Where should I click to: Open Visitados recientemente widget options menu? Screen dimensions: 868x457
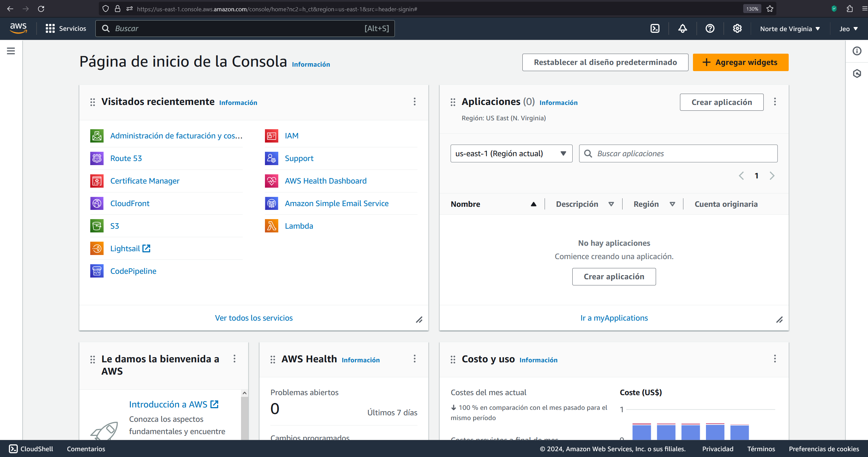pyautogui.click(x=414, y=102)
